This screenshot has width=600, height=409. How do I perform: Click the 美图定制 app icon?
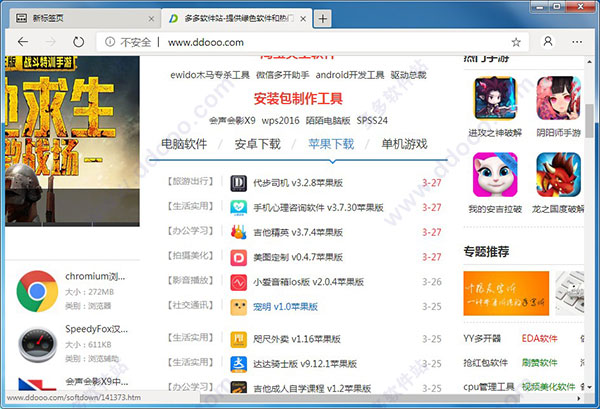coord(238,257)
